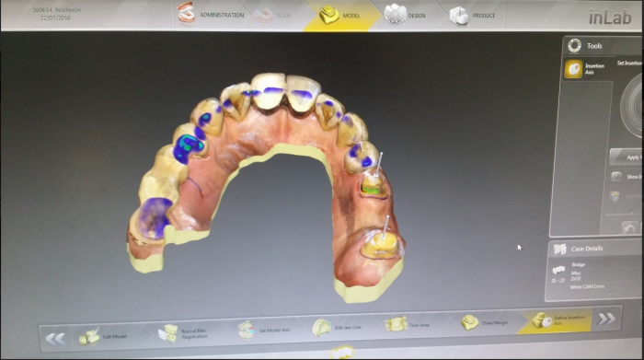The image size is (644, 360).
Task: Select the Insertion Axis tool icon
Action: [573, 69]
